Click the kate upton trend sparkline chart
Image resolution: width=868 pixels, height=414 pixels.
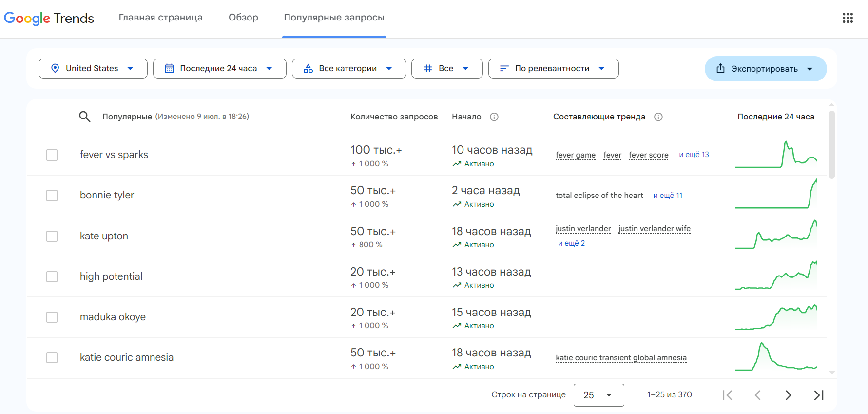(x=776, y=235)
